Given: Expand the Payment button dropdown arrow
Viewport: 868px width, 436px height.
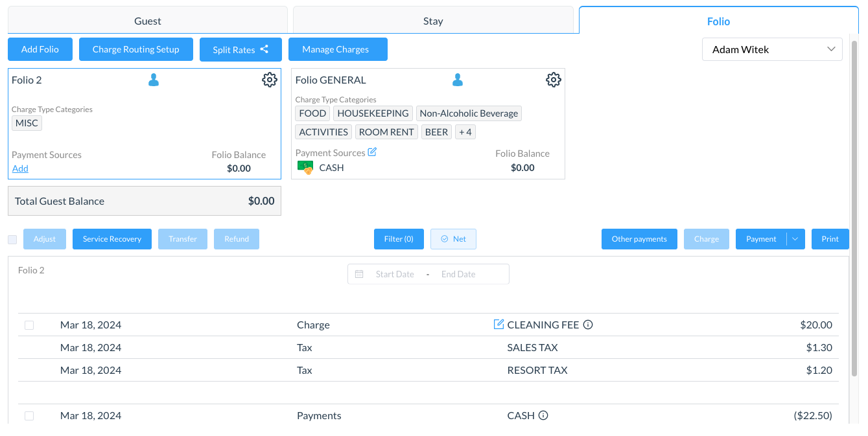Looking at the screenshot, I should (796, 239).
